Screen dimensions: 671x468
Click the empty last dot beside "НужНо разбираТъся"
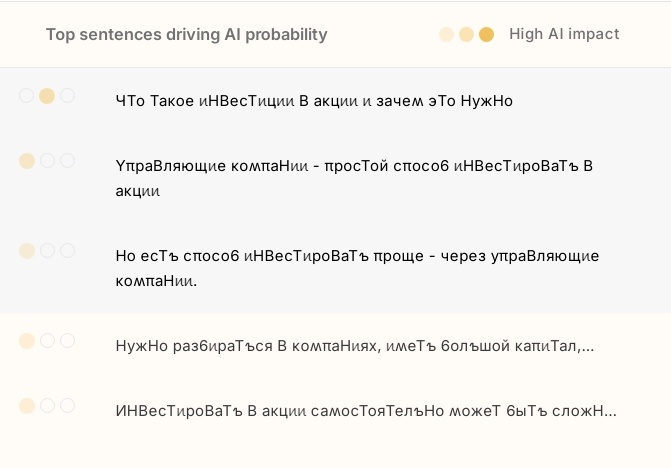pos(67,341)
